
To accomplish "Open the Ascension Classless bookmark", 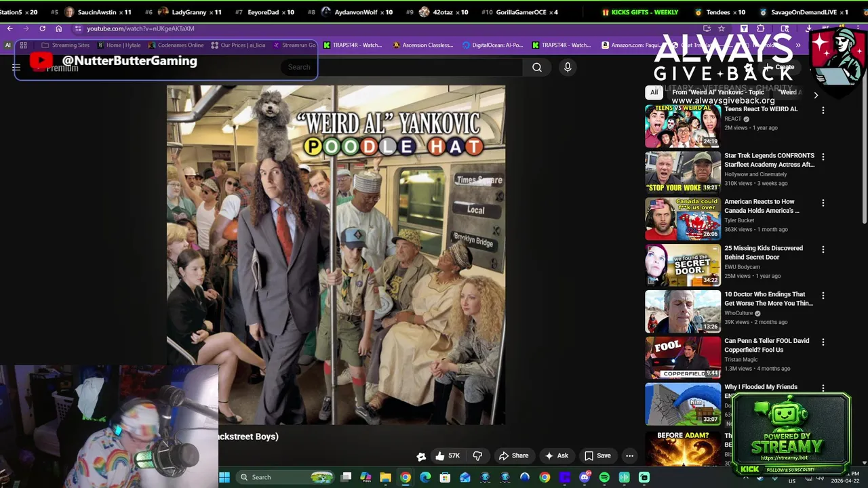I will point(422,45).
